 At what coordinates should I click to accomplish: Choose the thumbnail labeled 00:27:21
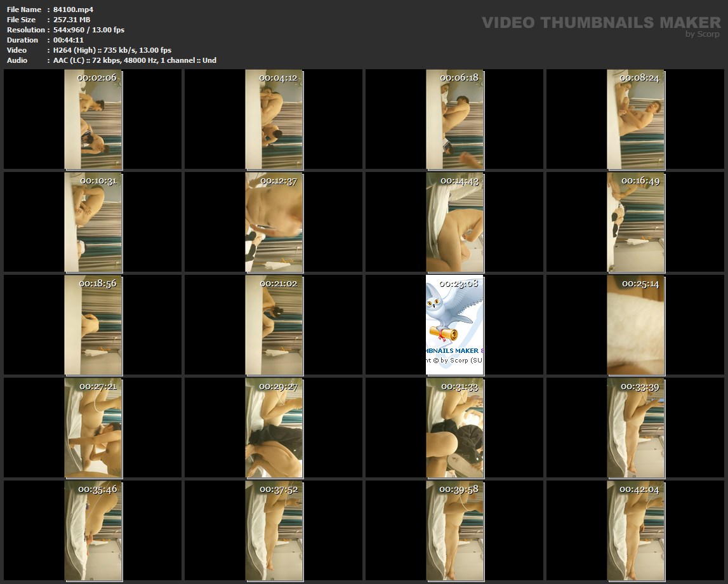93,428
